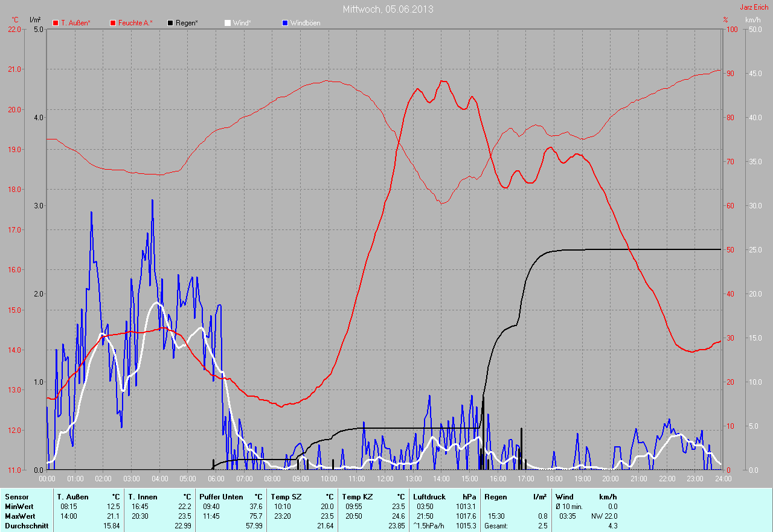The width and height of the screenshot is (773, 532).
Task: Click the red T. Außen legend swatch
Action: pyautogui.click(x=56, y=23)
